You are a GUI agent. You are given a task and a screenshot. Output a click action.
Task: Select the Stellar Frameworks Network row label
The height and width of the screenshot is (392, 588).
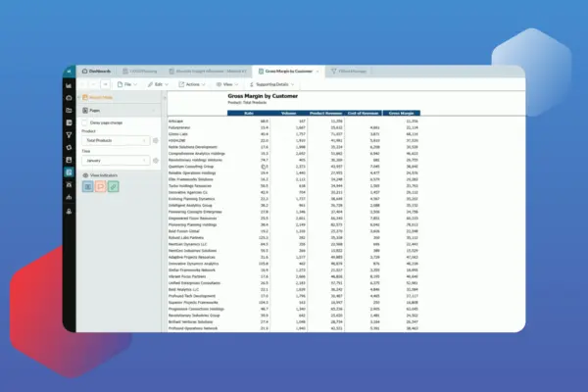[192, 269]
